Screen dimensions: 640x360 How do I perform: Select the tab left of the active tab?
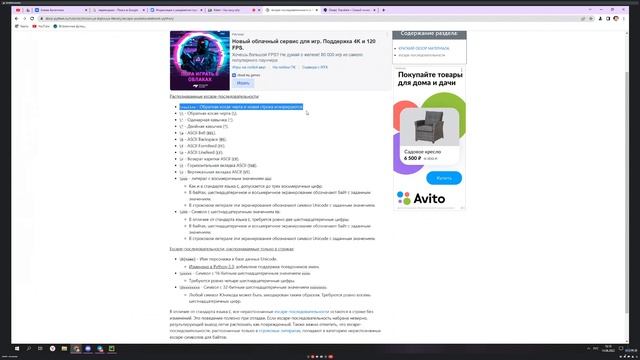233,10
